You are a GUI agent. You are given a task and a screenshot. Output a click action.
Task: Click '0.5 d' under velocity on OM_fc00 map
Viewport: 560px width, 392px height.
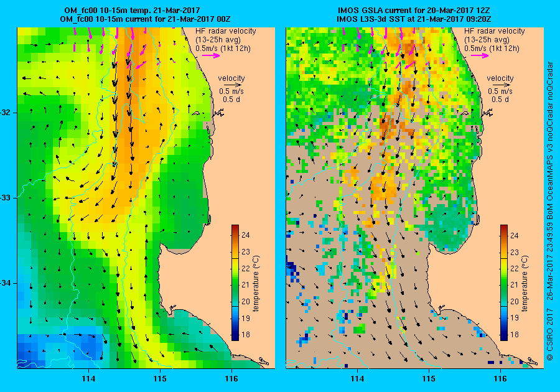pos(231,100)
